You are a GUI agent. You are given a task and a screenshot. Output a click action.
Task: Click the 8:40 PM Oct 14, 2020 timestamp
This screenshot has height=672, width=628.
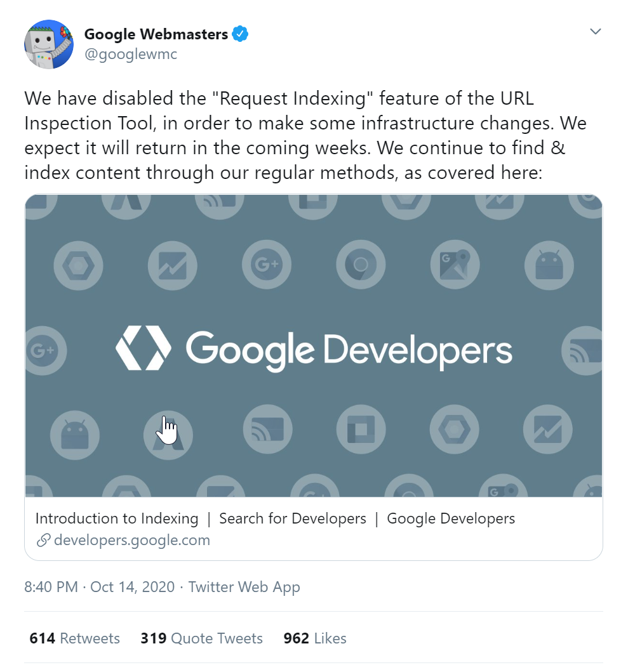point(99,587)
